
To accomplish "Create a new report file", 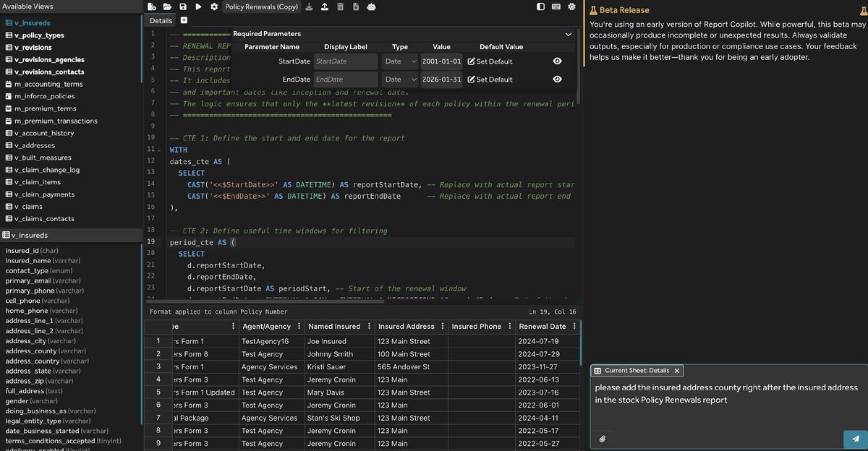I will pos(152,7).
